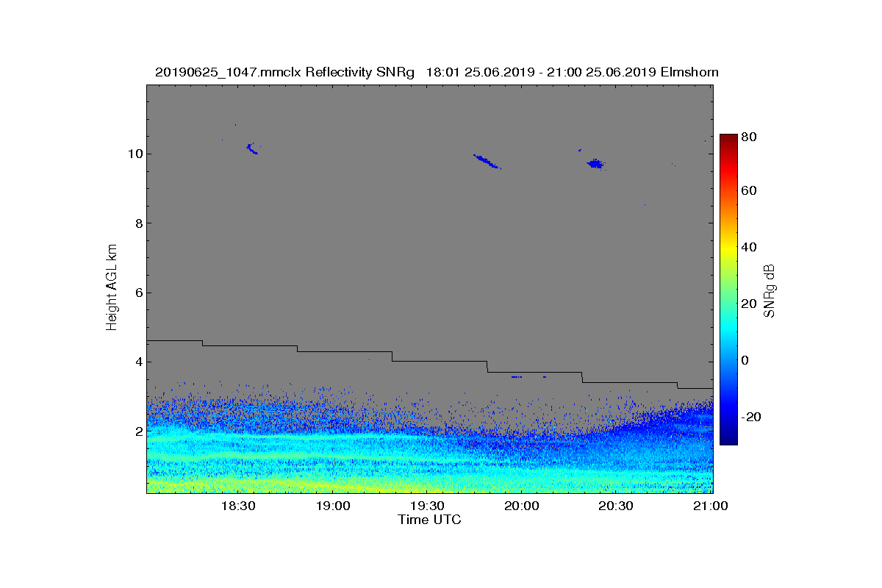
Task: Click the 'Height AGL km' y-axis label
Action: pyautogui.click(x=112, y=289)
